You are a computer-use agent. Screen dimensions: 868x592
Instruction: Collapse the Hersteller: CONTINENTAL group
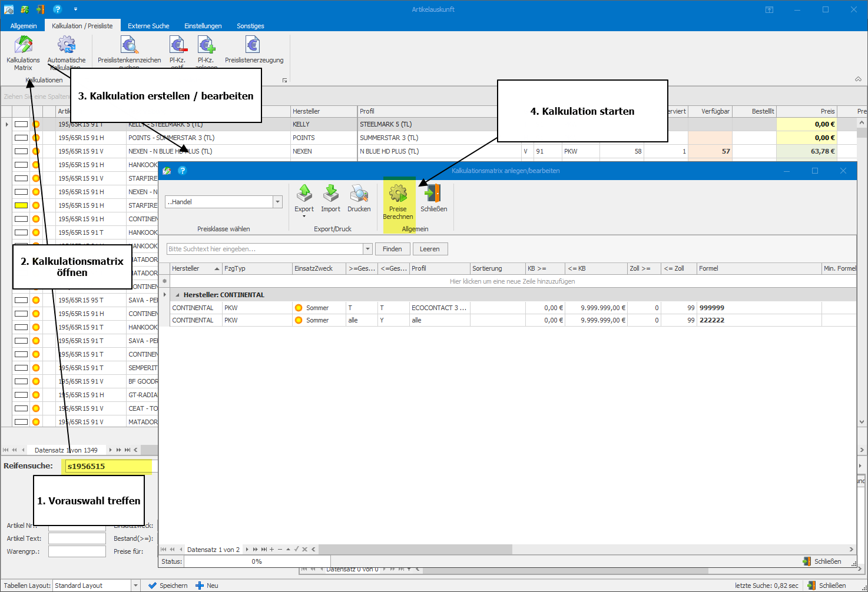tap(177, 295)
